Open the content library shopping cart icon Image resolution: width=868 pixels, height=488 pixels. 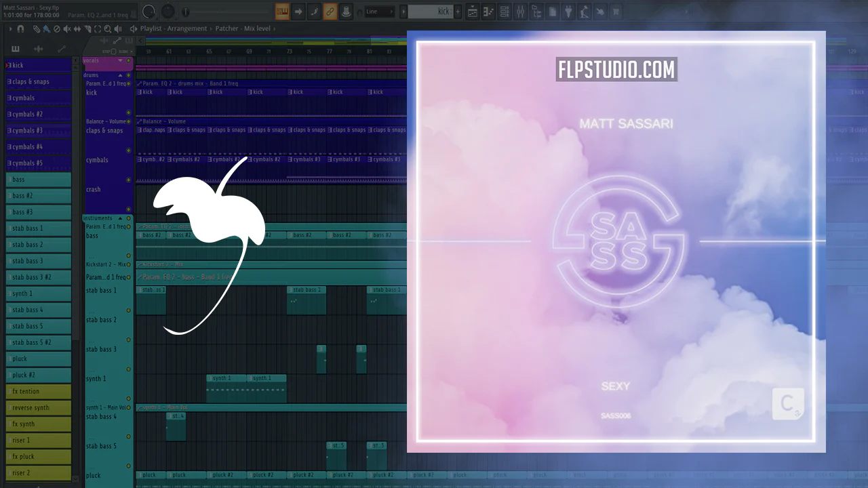pyautogui.click(x=616, y=12)
